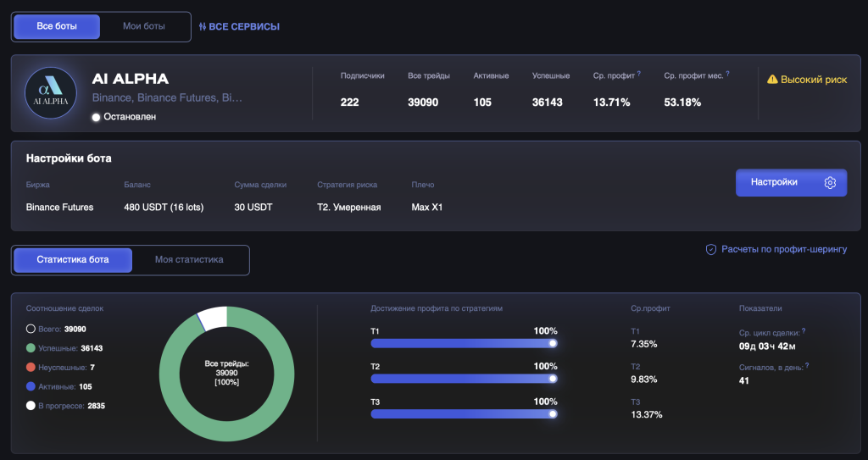Click the T2. Умеренная risk strategy value

coord(348,208)
